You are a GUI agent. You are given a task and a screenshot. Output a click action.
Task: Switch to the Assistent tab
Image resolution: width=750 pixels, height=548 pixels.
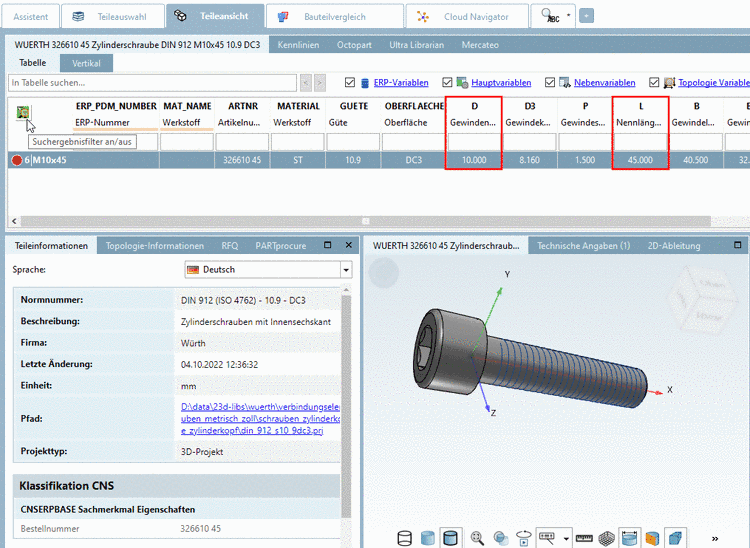[x=31, y=16]
